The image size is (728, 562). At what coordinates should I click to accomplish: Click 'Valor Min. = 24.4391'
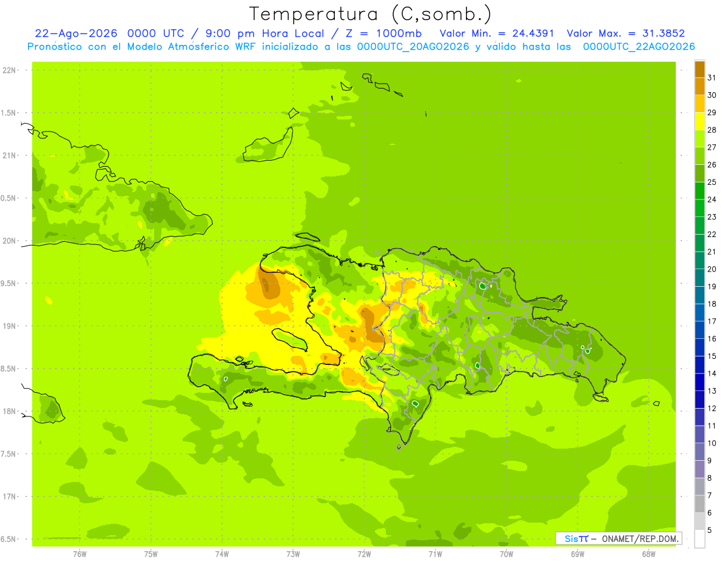pos(497,33)
